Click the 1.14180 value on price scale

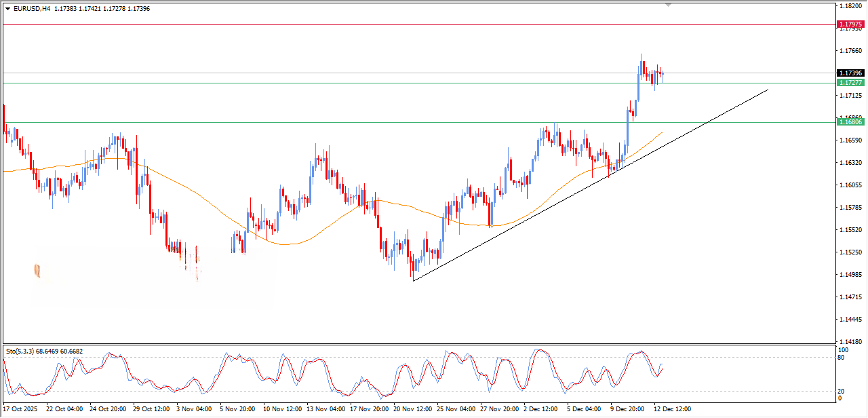[850, 341]
